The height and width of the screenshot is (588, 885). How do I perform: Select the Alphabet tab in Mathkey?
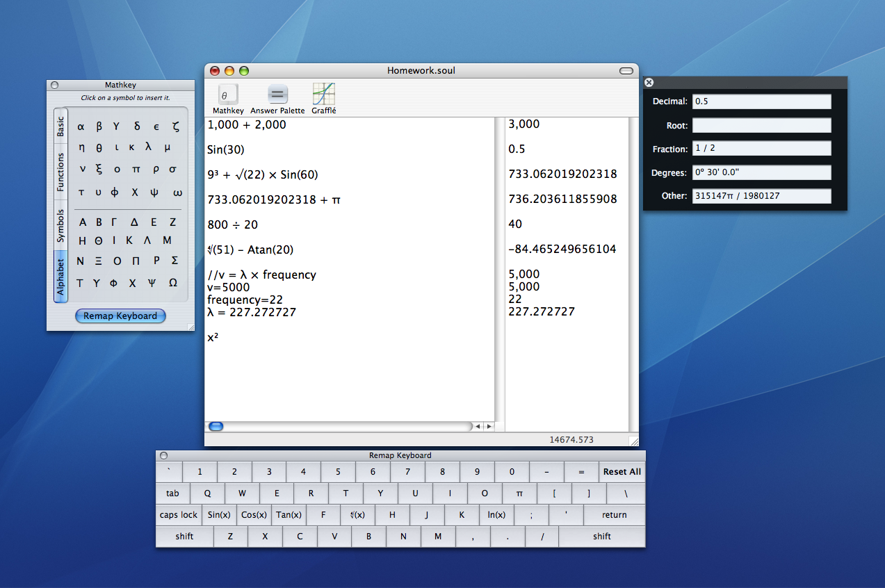pos(60,277)
